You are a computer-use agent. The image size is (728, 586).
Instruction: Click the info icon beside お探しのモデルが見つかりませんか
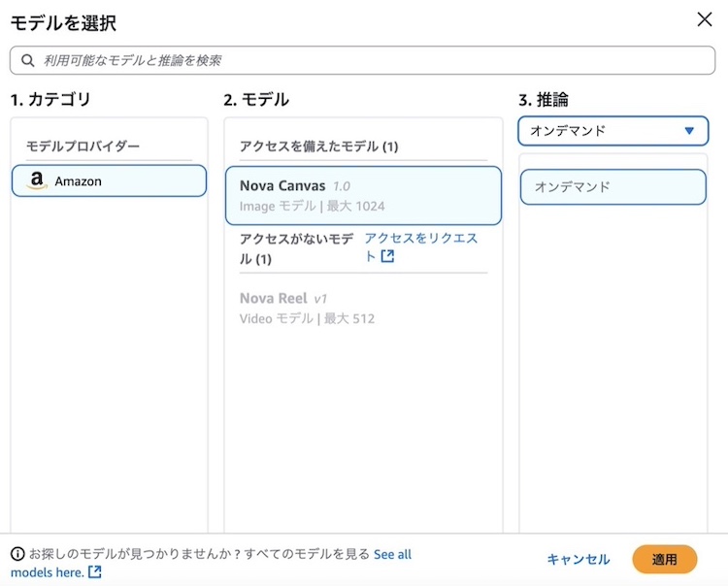point(17,554)
